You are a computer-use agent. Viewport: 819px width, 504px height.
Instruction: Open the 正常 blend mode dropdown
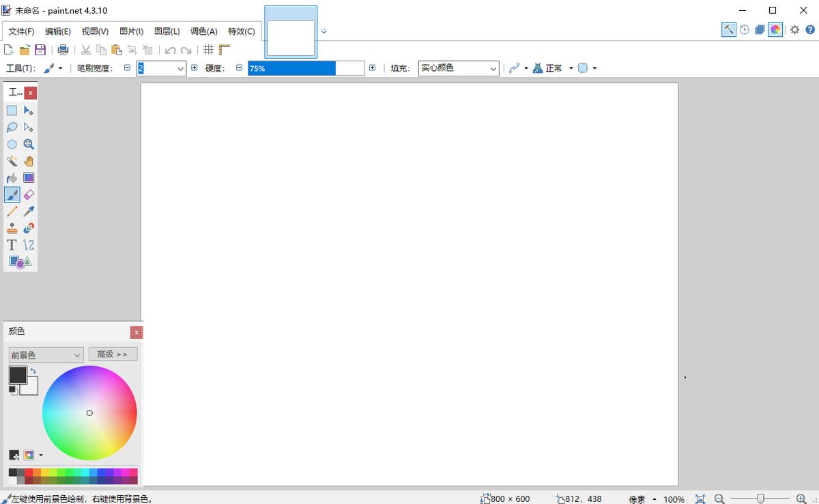(x=553, y=68)
